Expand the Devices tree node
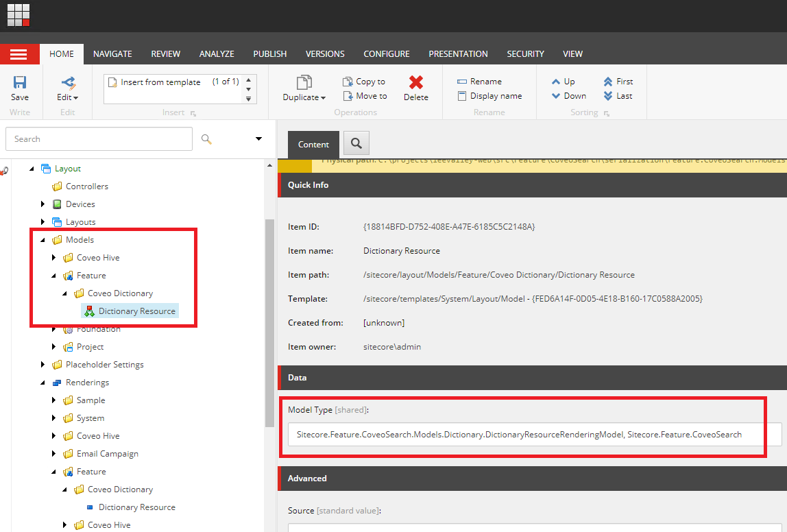The height and width of the screenshot is (532, 787). point(43,204)
